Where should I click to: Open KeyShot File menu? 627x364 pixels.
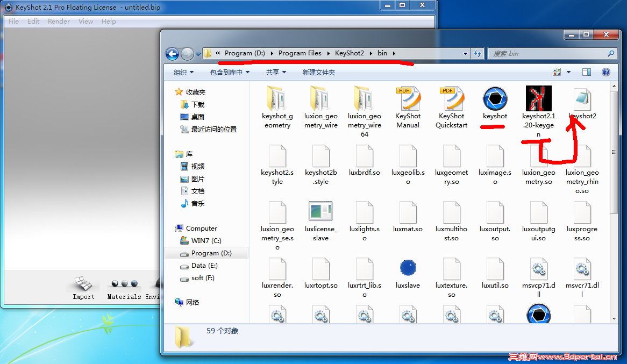pyautogui.click(x=13, y=21)
